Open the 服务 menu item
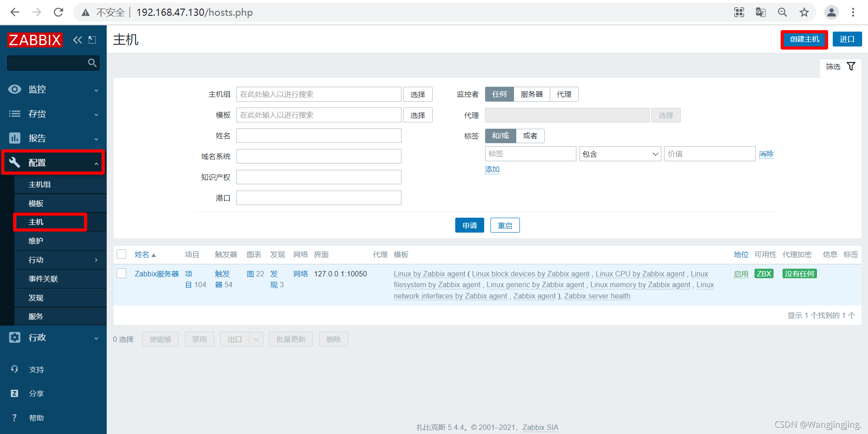 61,316
